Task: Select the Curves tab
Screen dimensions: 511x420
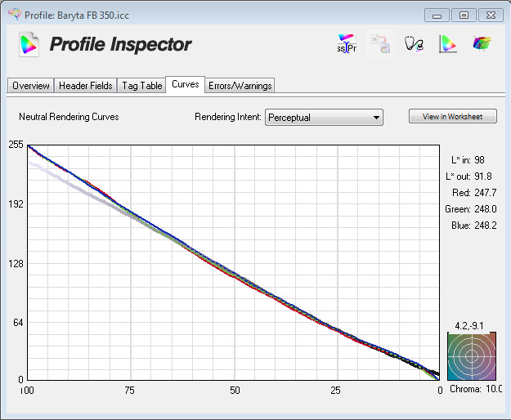Action: [185, 84]
